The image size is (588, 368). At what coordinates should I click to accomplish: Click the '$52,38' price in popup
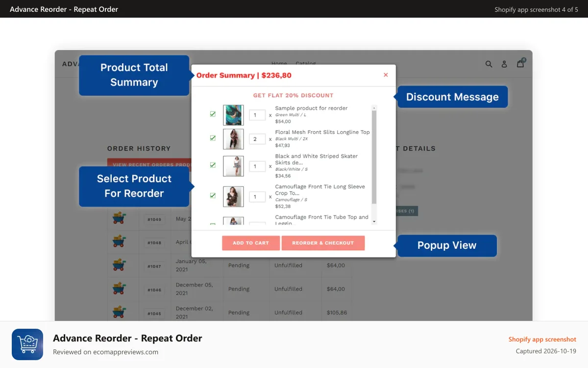click(x=283, y=206)
